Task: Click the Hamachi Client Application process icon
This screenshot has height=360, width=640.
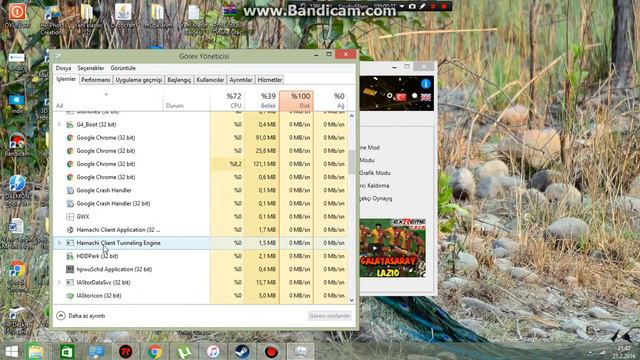Action: [70, 230]
